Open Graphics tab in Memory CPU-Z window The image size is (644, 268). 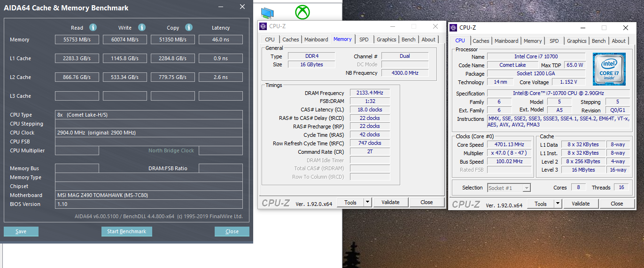pos(387,39)
